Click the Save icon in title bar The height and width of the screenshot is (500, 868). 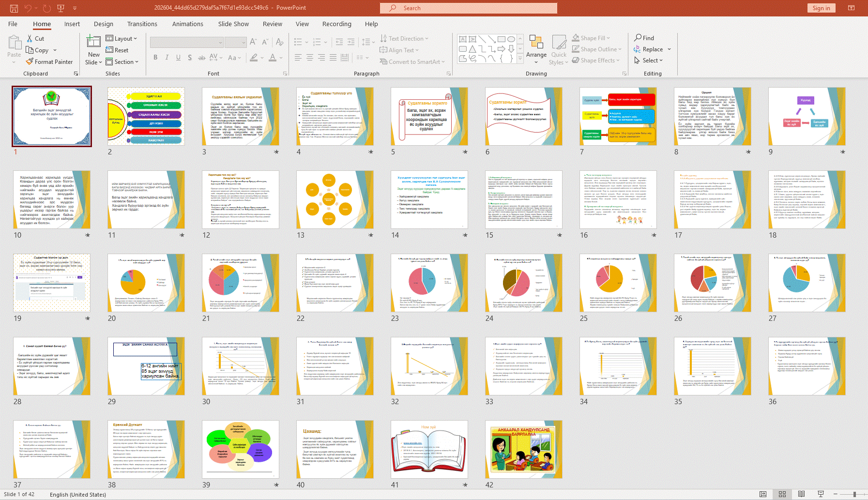(x=14, y=8)
